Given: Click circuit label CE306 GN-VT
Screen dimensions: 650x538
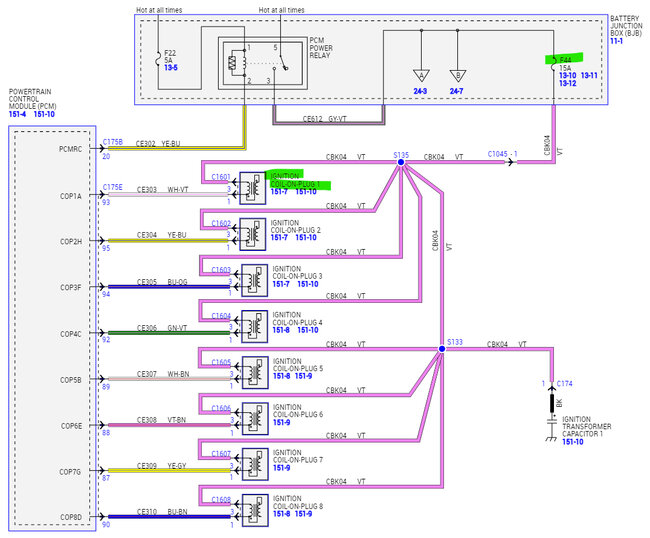Looking at the screenshot, I should coord(162,328).
